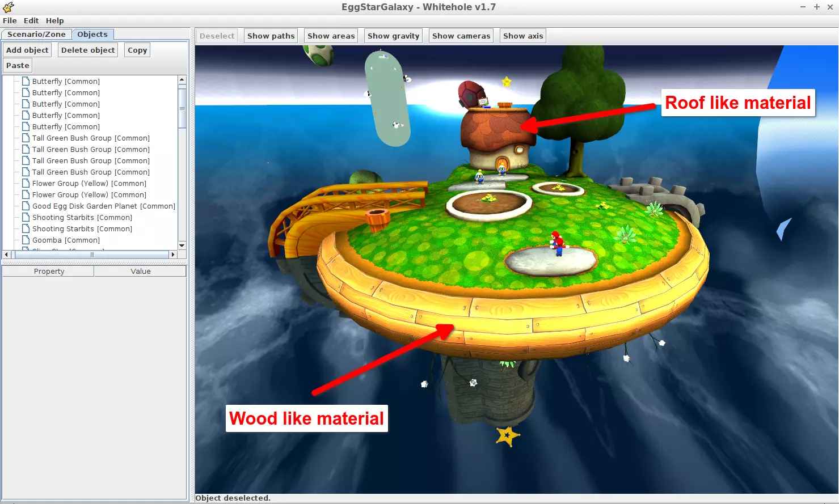
Task: Toggle Show paths
Action: [271, 36]
